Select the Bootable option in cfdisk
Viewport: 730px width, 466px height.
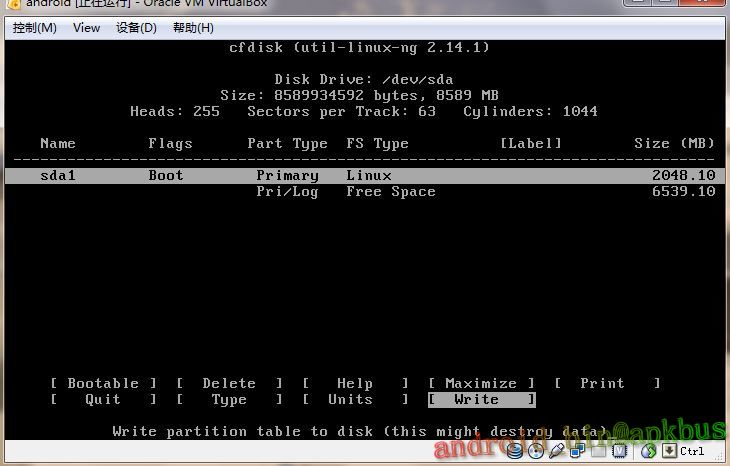tap(103, 383)
